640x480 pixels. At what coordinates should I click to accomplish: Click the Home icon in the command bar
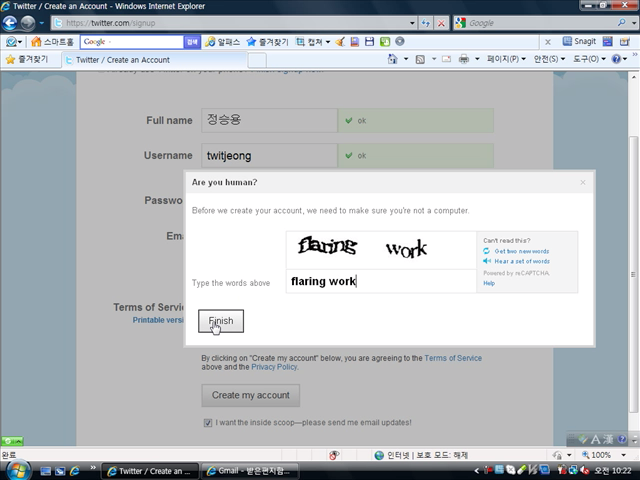click(392, 59)
